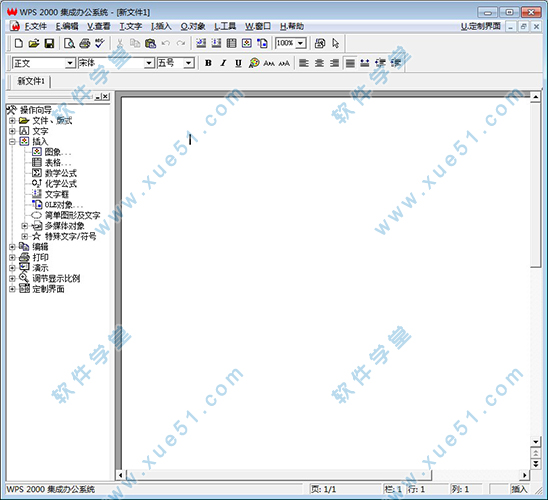The width and height of the screenshot is (548, 500).
Task: Toggle underline formatting
Action: (238, 63)
